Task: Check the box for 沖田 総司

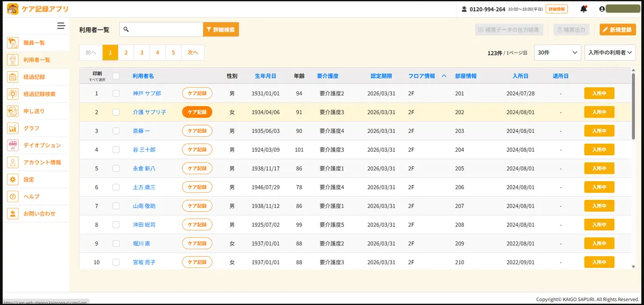Action: coord(116,225)
